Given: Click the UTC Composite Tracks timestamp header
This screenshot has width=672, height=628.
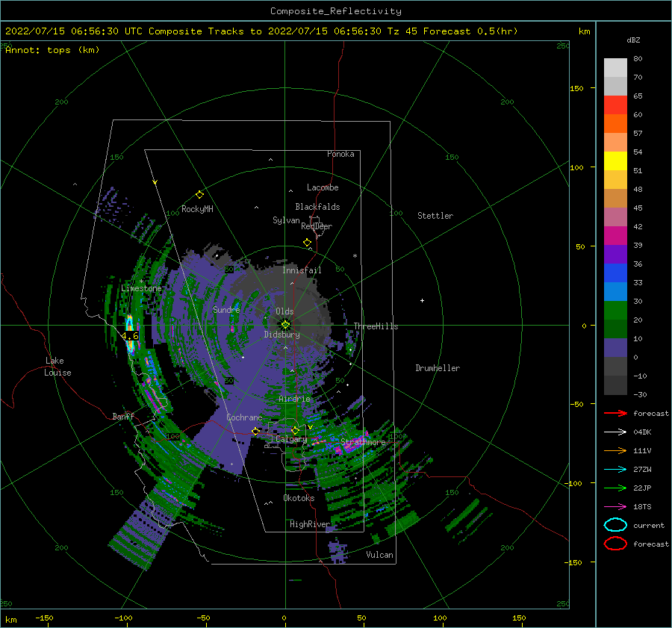Looking at the screenshot, I should coord(261,31).
